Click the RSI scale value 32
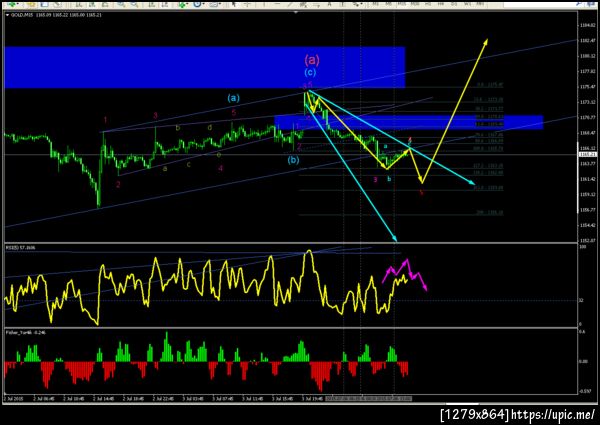 point(581,301)
